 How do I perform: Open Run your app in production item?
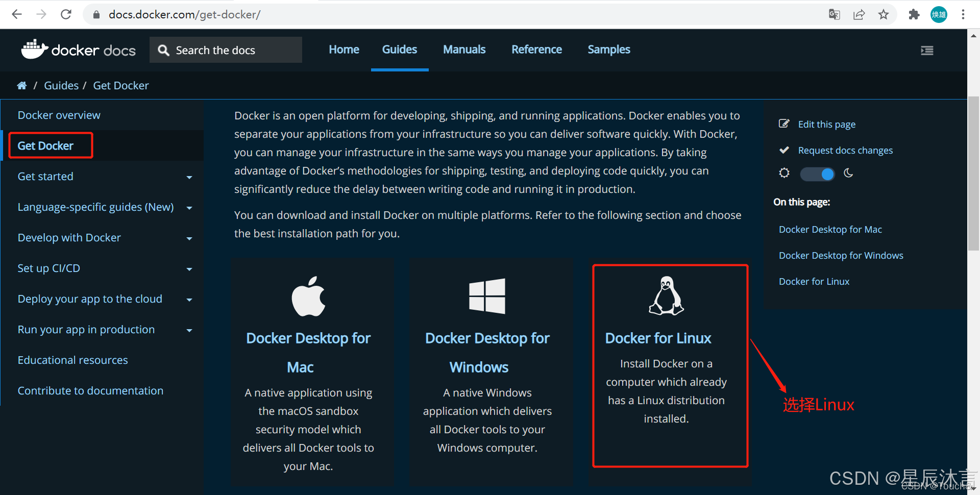click(x=86, y=329)
